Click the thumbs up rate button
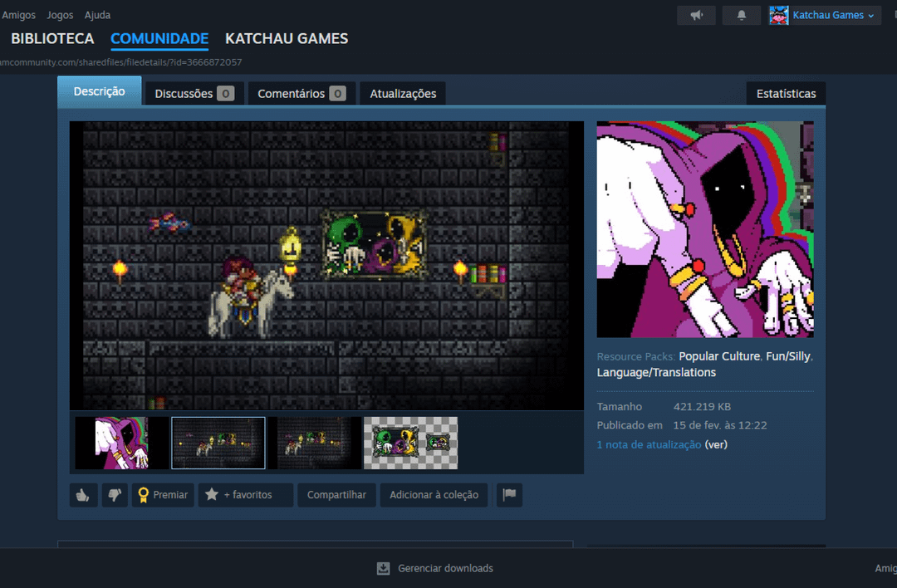The image size is (897, 588). 83,495
